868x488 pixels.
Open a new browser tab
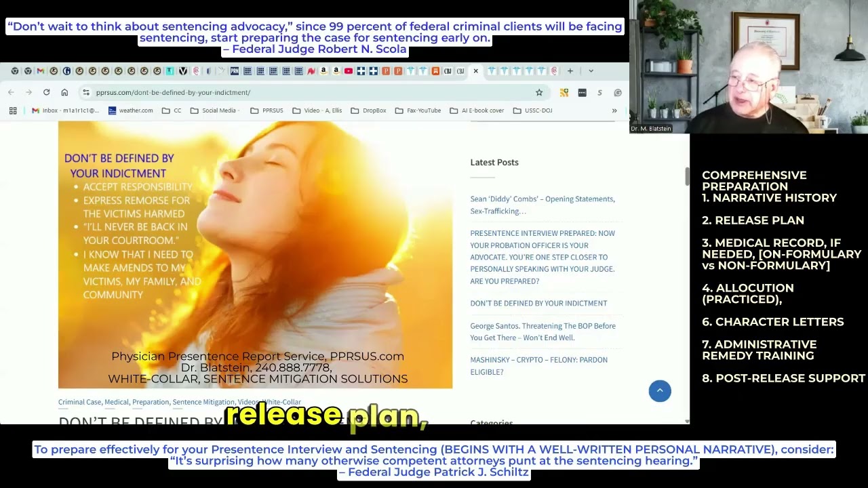click(570, 70)
